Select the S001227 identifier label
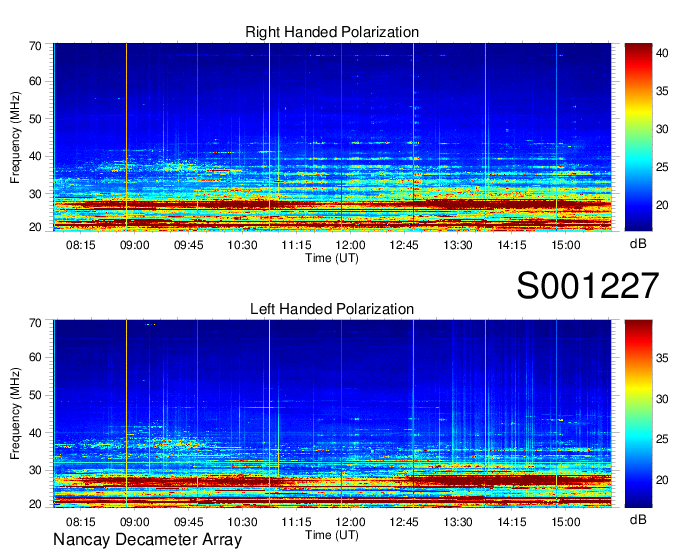 pos(588,286)
